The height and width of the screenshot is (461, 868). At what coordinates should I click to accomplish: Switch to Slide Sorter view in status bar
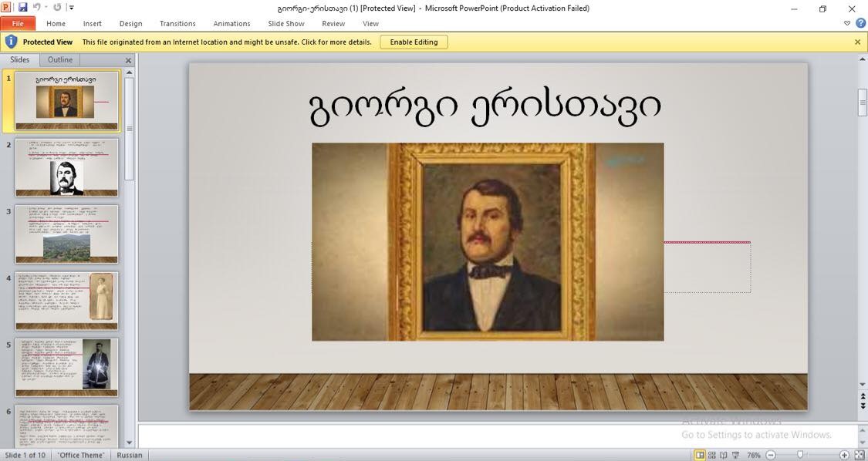[712, 455]
